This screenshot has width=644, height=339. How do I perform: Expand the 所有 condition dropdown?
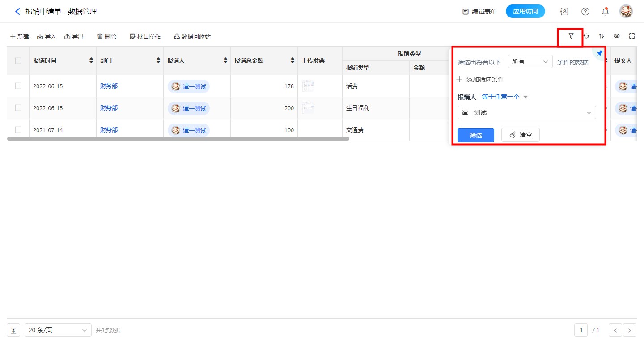[x=530, y=62]
